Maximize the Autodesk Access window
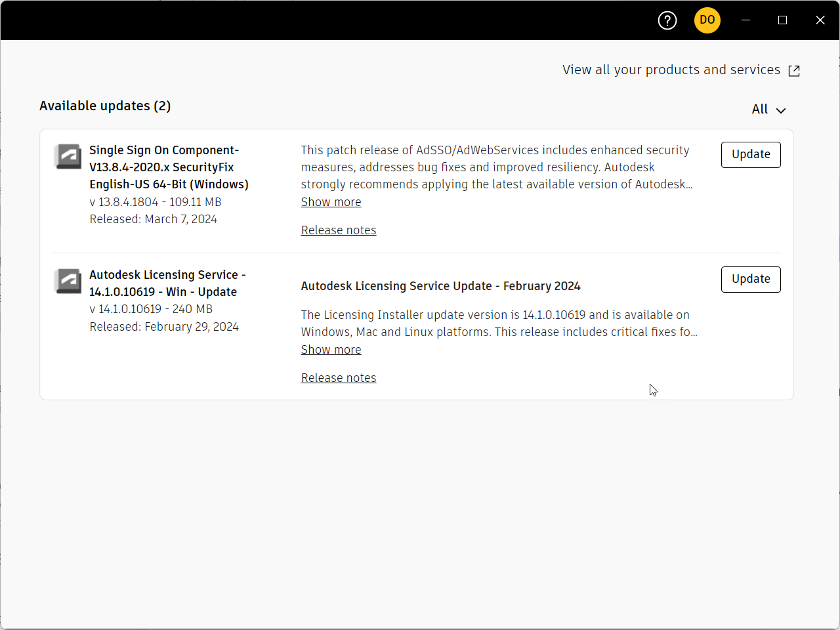 782,20
